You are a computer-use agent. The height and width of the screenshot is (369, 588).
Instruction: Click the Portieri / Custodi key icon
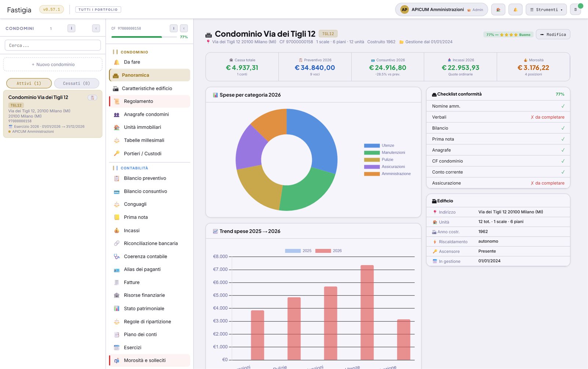[116, 153]
